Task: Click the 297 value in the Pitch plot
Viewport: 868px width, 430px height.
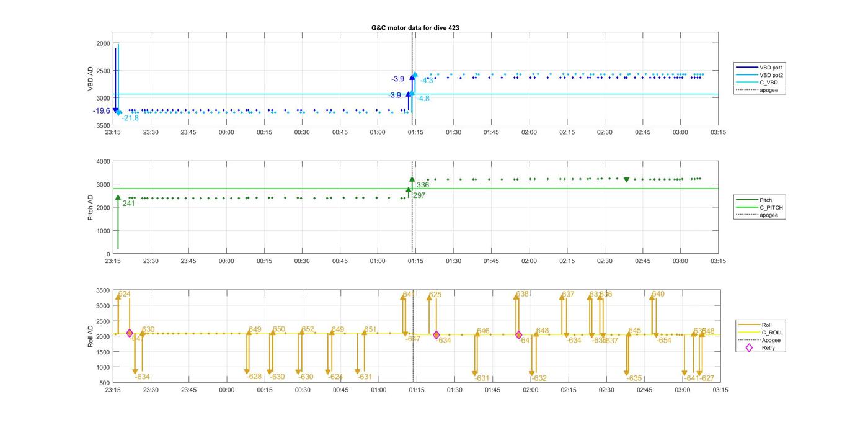Action: point(419,195)
